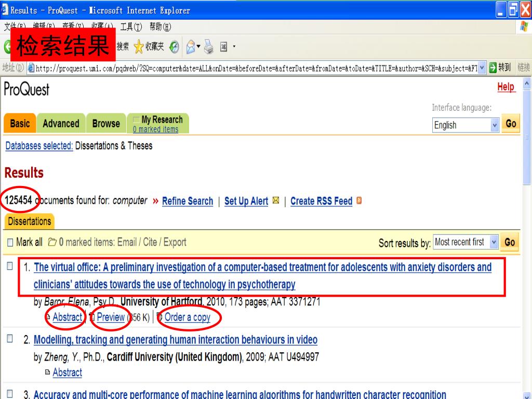The width and height of the screenshot is (532, 399).
Task: Click the 搜索 search toolbar button
Action: (123, 46)
